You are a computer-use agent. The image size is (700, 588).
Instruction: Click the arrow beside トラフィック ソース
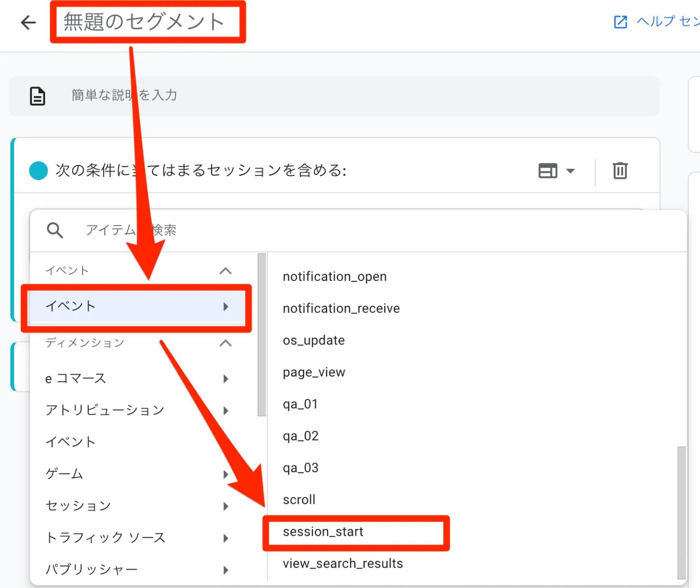pos(226,538)
